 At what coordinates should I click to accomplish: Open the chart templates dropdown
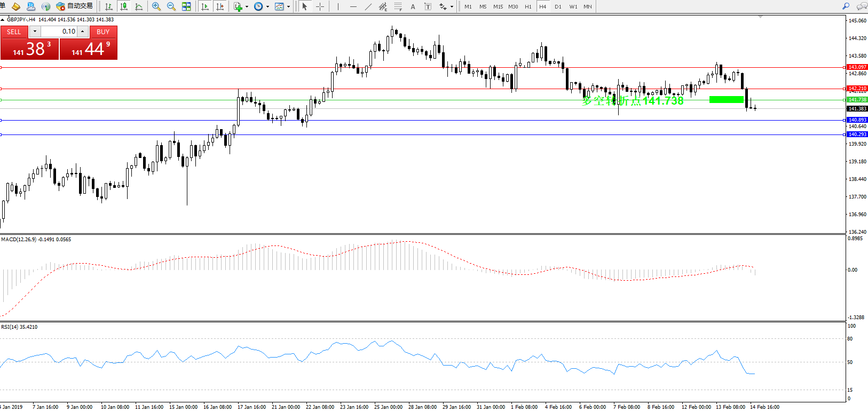[x=288, y=7]
